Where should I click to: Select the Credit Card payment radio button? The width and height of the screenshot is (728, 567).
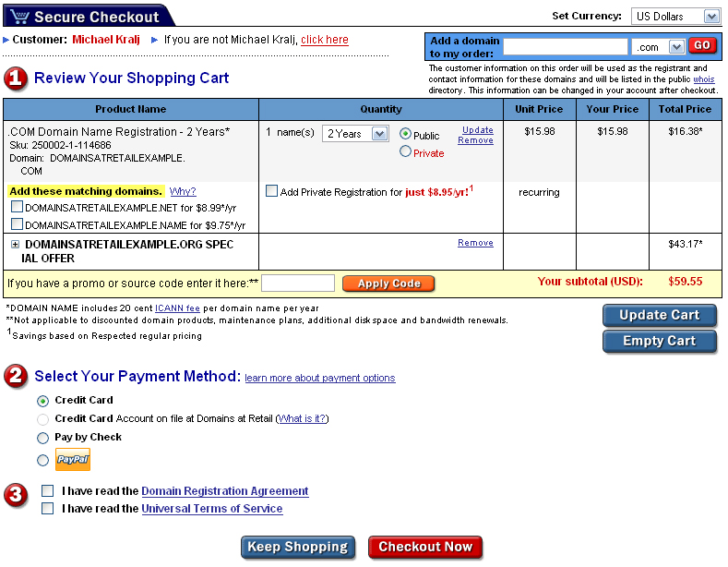click(42, 401)
